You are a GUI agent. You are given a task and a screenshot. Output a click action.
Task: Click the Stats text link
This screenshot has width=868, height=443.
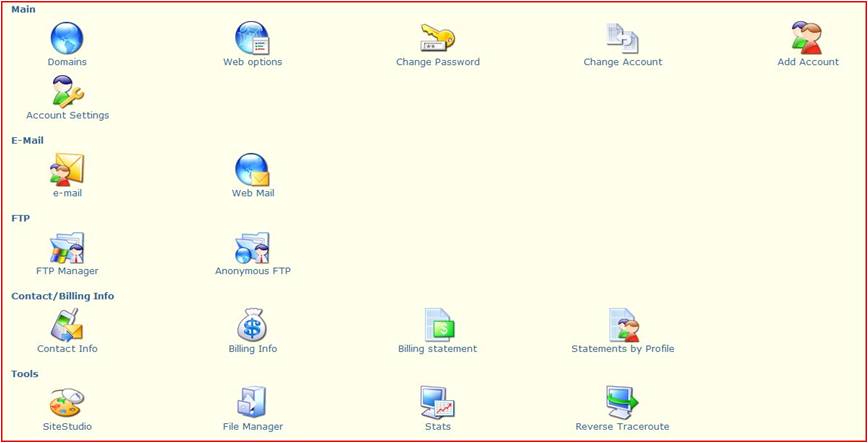tap(437, 427)
